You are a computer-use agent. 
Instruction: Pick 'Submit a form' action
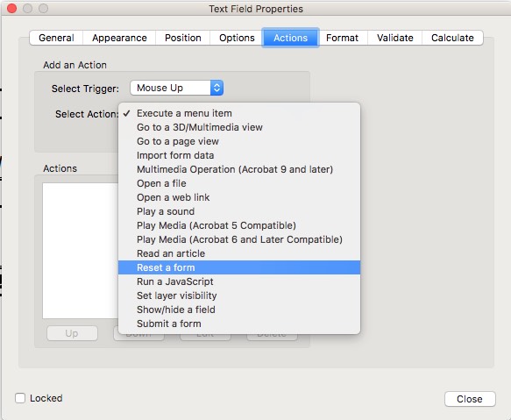click(239, 324)
